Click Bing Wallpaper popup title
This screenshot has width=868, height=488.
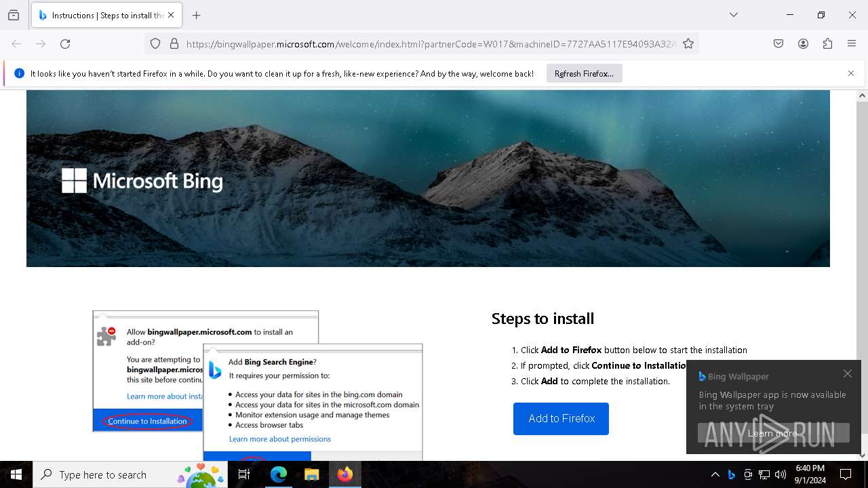tap(738, 376)
